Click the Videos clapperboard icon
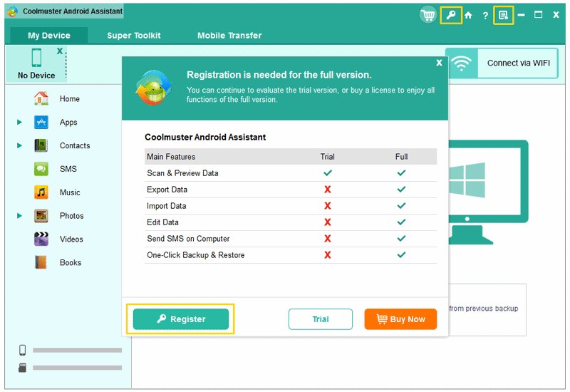 (41, 239)
